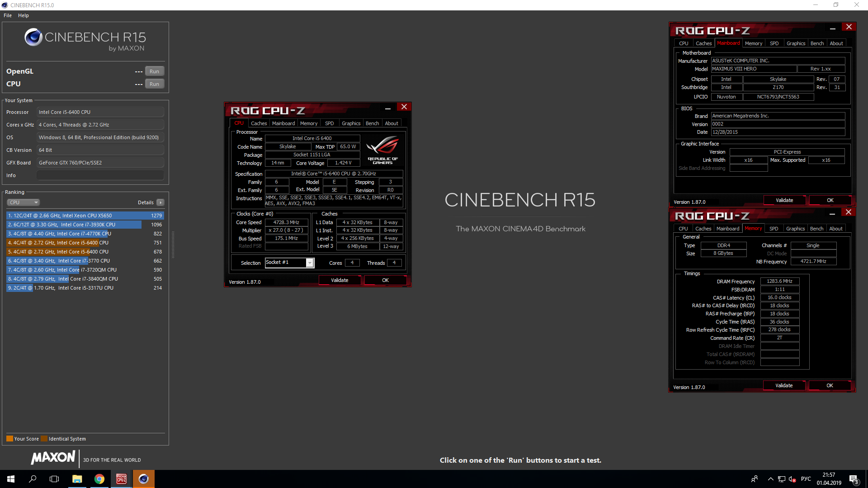Open CPU tab in Mainboard CPU-Z window
Screen dimensions: 868x488
684,43
